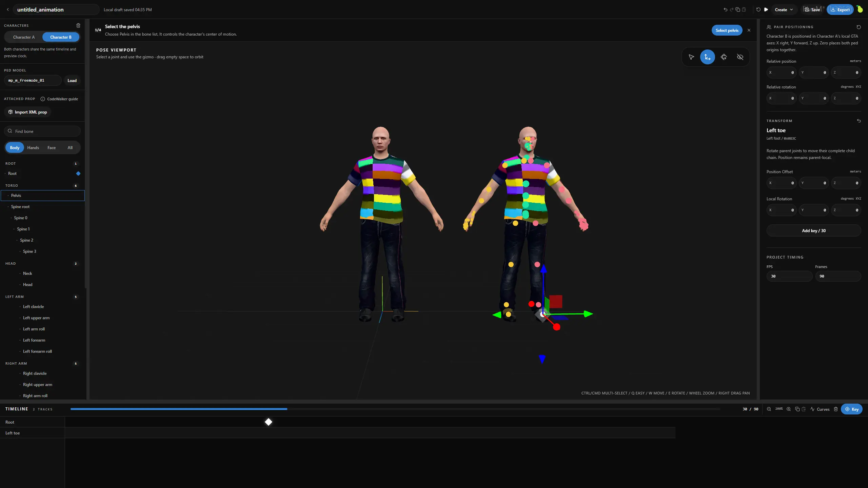Edit the ped model name field
Image resolution: width=868 pixels, height=488 pixels.
pos(33,80)
